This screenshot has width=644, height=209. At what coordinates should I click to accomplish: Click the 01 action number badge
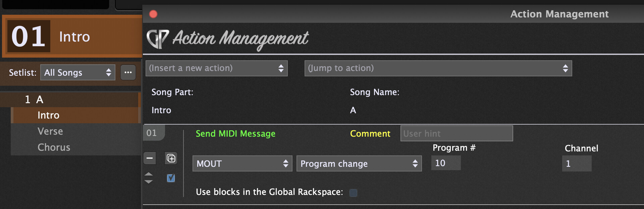[x=152, y=133]
